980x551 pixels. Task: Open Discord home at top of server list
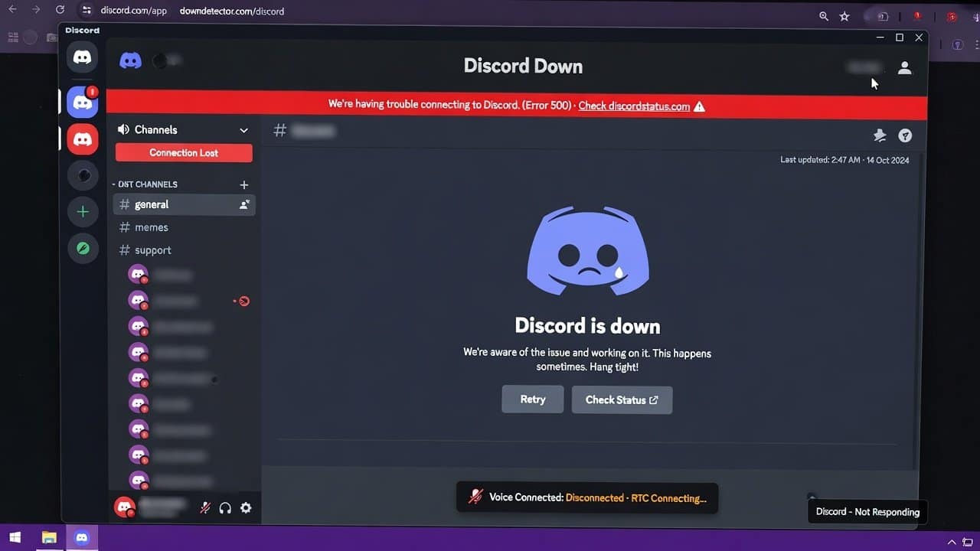point(82,58)
